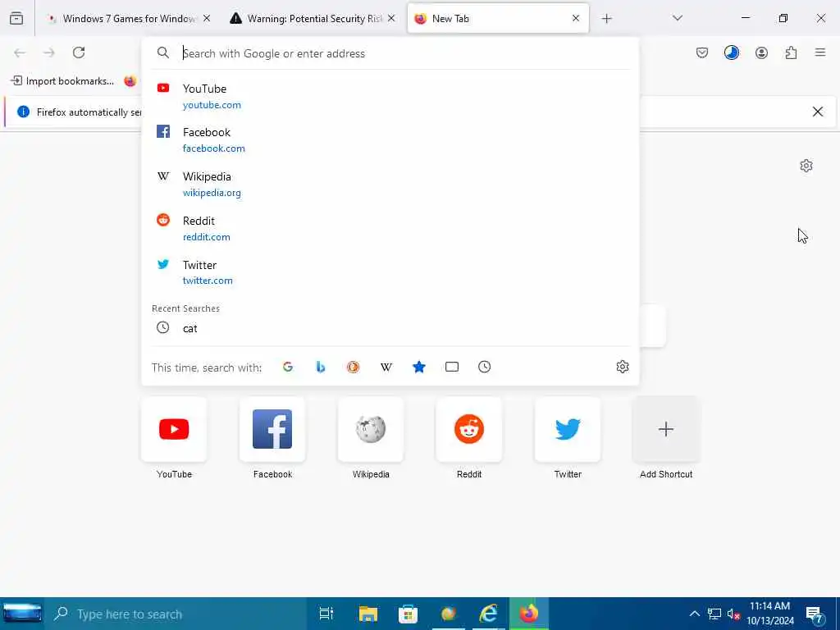Click Firefox icon in taskbar
The image size is (840, 630).
[x=529, y=614]
